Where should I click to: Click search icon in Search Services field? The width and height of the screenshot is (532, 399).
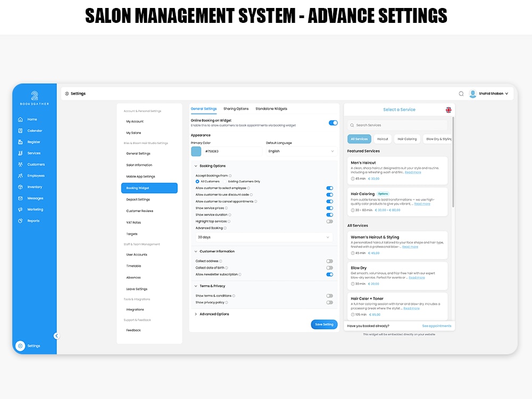point(352,125)
